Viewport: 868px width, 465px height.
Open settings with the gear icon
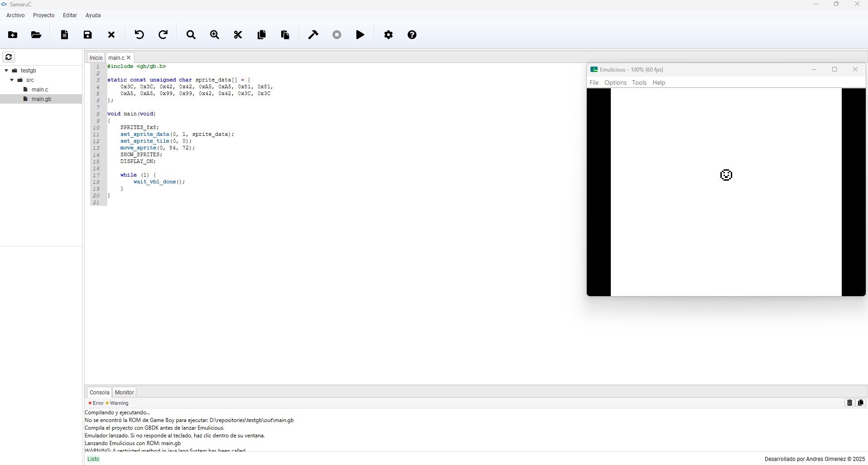pos(388,35)
